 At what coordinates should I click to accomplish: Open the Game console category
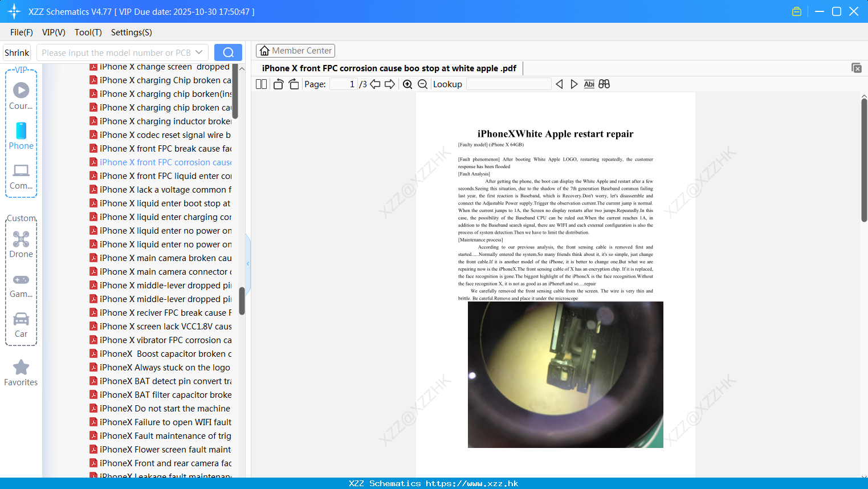point(21,285)
